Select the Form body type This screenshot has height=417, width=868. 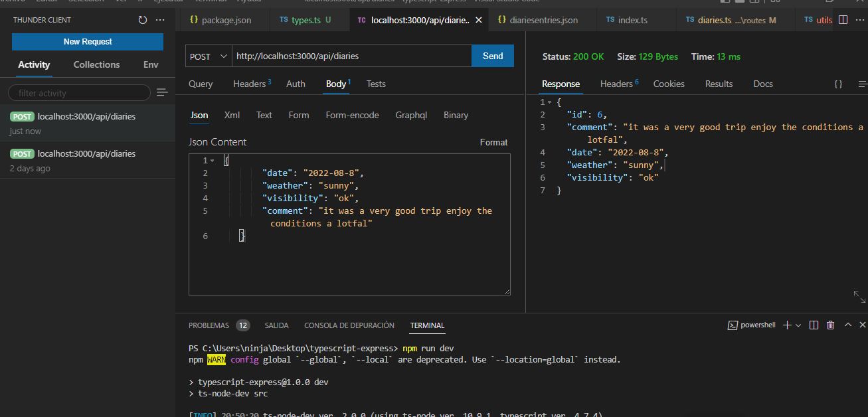pos(299,115)
